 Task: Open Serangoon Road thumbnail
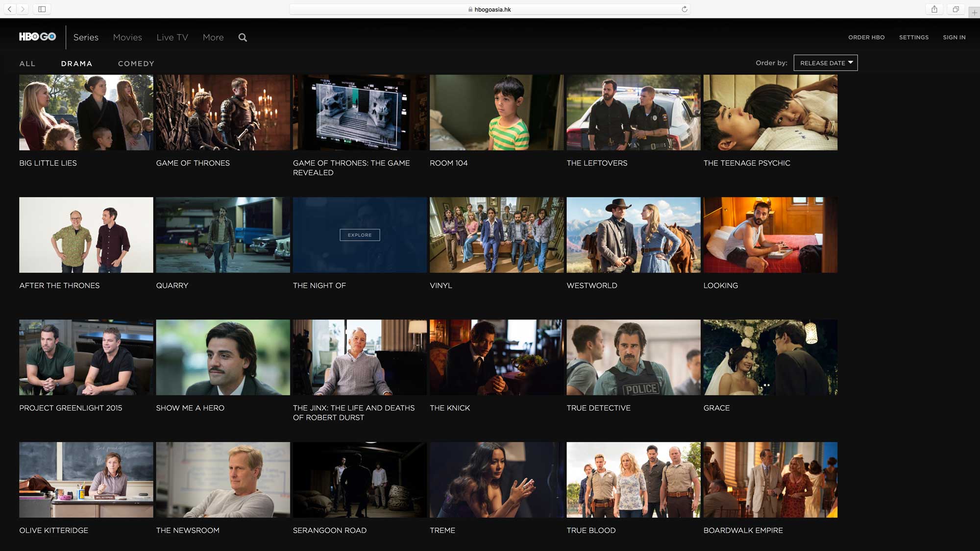360,480
